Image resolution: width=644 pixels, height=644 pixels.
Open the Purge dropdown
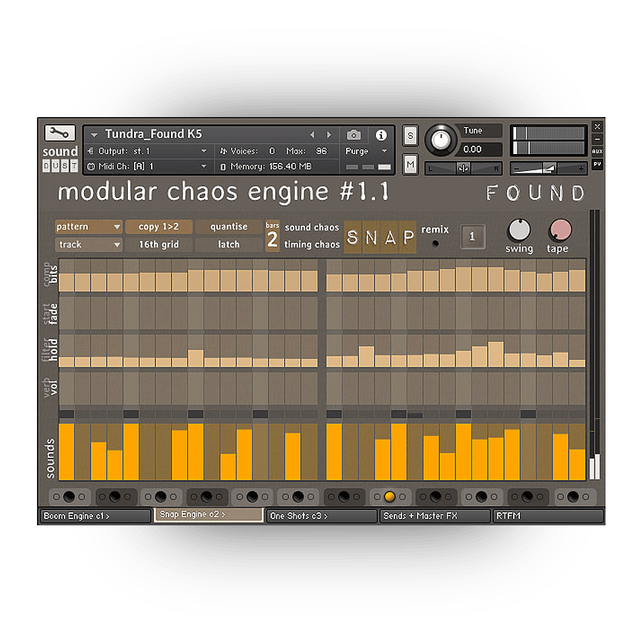coord(367,151)
